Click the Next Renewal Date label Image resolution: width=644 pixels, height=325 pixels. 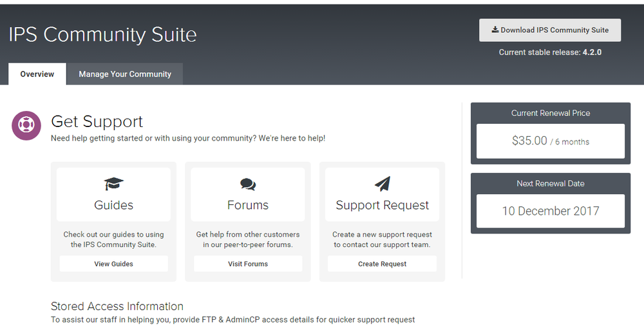[x=550, y=183]
